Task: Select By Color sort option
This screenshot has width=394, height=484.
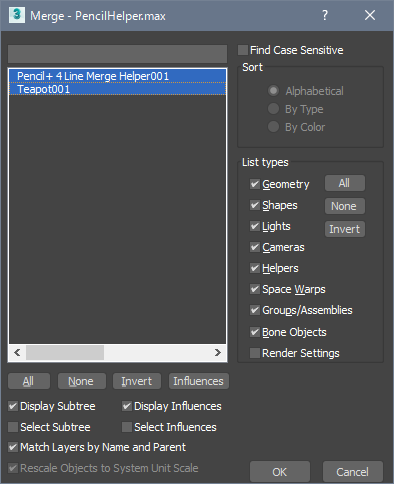Action: click(273, 127)
